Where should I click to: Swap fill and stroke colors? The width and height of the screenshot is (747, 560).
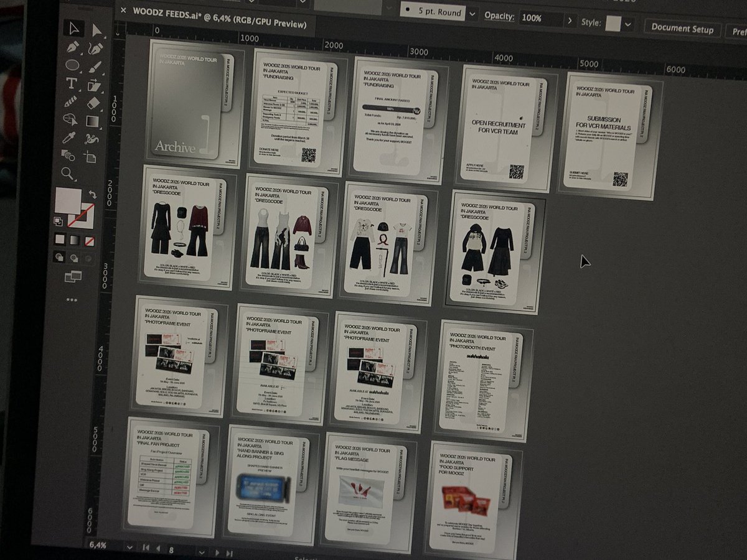tap(93, 194)
